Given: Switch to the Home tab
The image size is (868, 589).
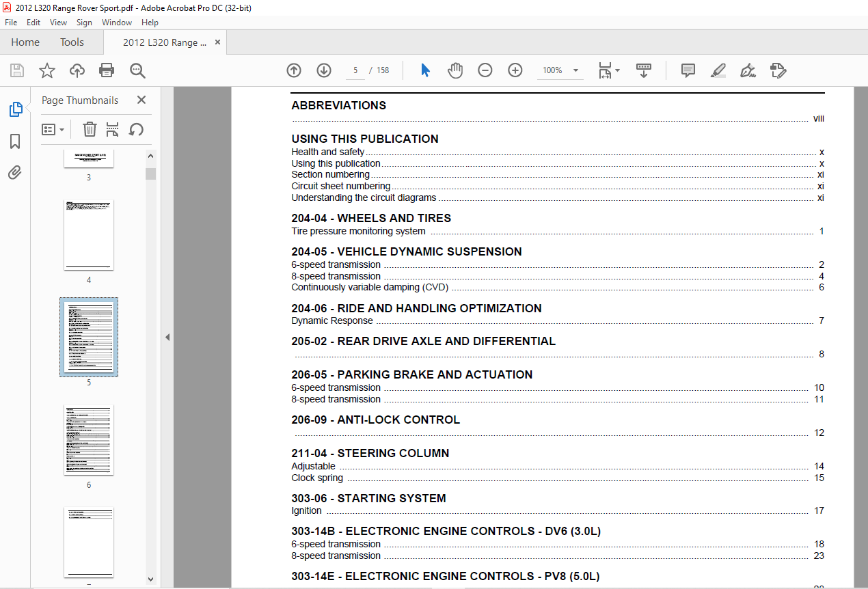Looking at the screenshot, I should click(25, 42).
